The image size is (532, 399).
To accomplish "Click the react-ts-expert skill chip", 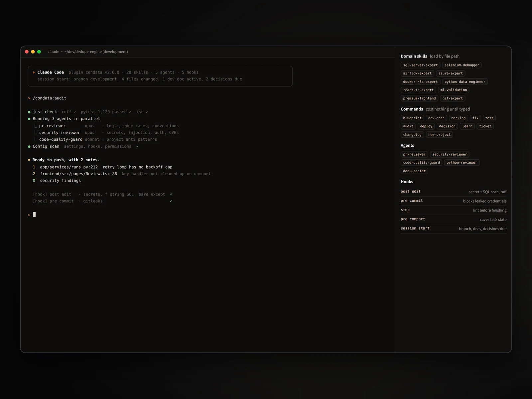I will coord(418,90).
